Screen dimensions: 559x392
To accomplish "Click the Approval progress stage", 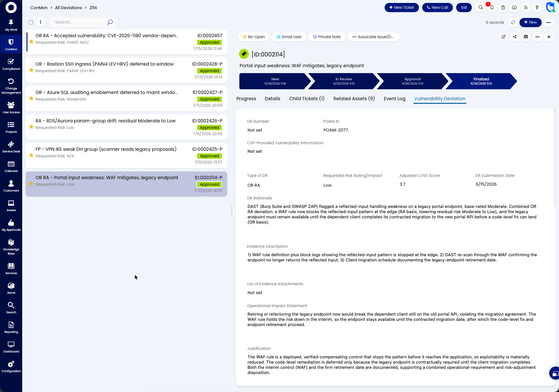I will coord(413,81).
